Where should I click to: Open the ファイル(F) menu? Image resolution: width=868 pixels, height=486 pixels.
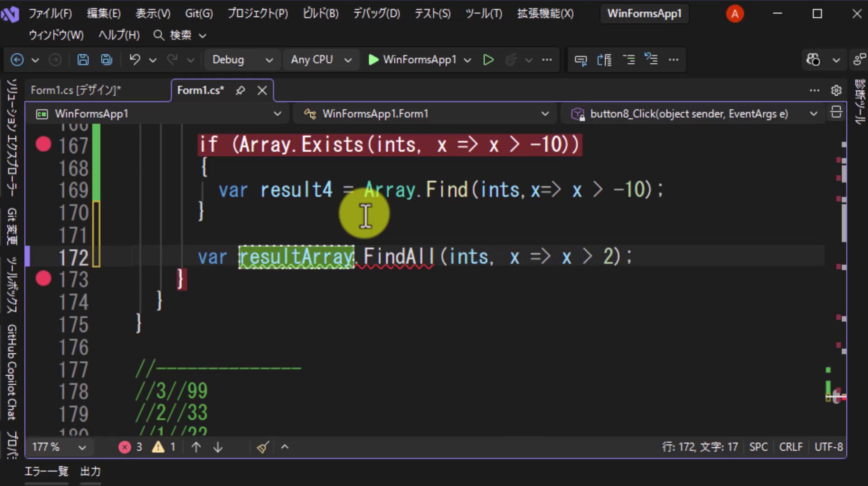(50, 14)
